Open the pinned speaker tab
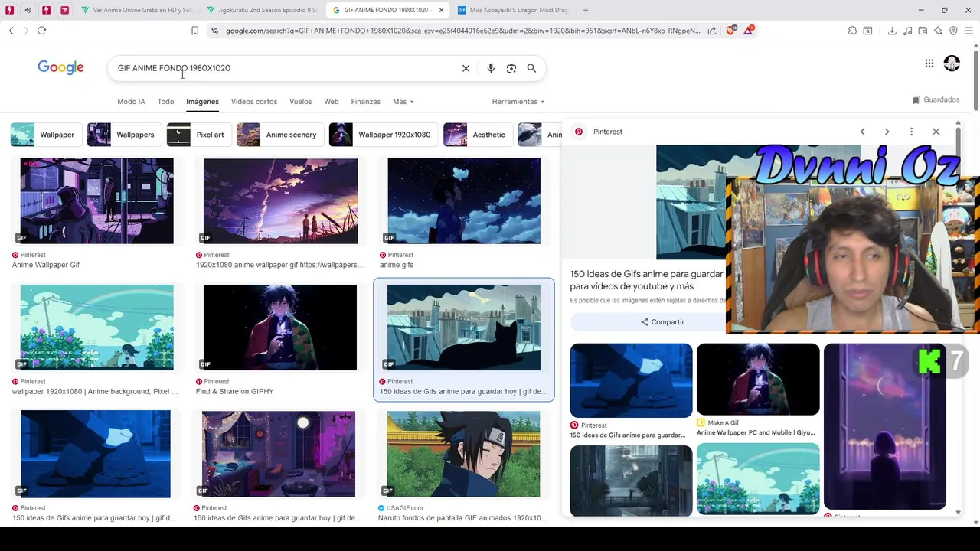Image resolution: width=980 pixels, height=551 pixels. click(28, 10)
